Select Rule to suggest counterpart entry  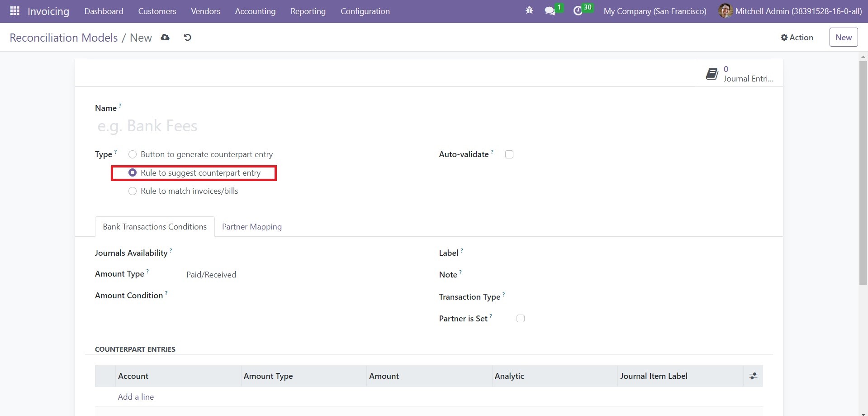pos(133,173)
